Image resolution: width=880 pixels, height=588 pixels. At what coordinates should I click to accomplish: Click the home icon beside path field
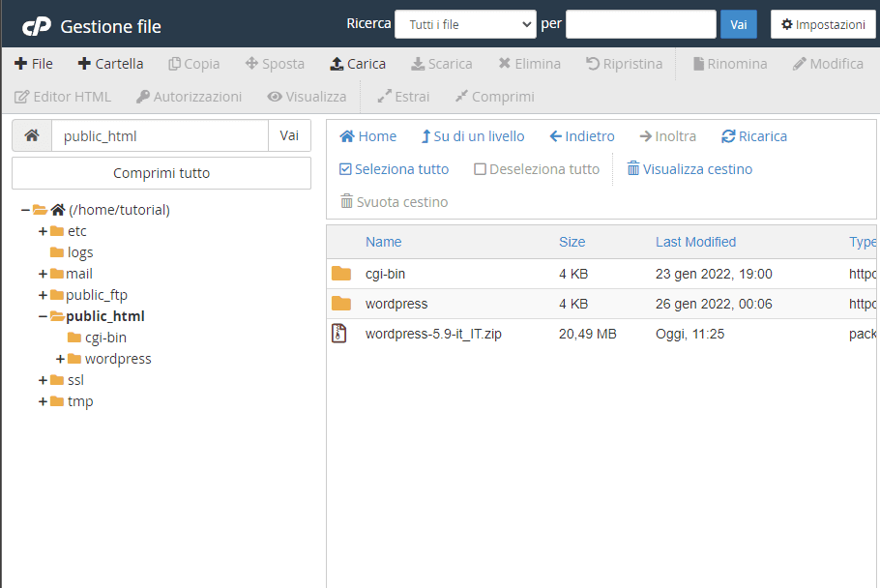pos(32,135)
